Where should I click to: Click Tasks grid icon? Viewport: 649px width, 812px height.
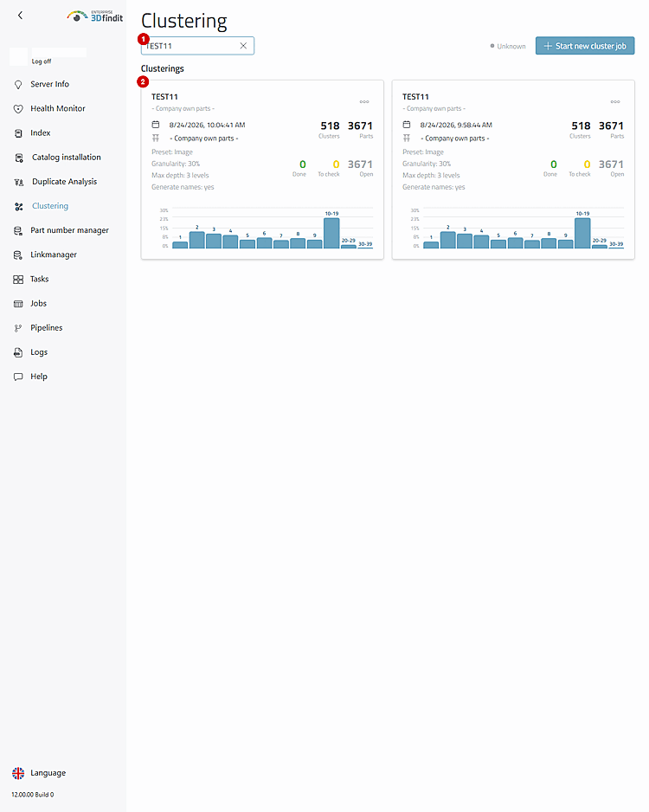click(x=18, y=280)
